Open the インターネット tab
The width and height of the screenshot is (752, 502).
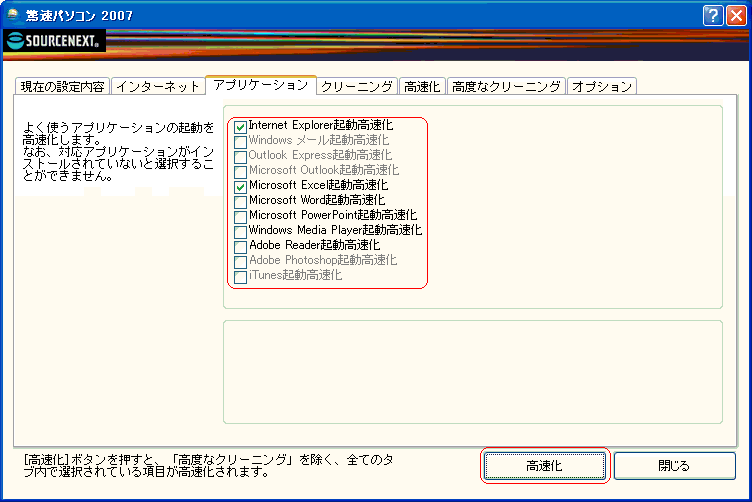158,86
